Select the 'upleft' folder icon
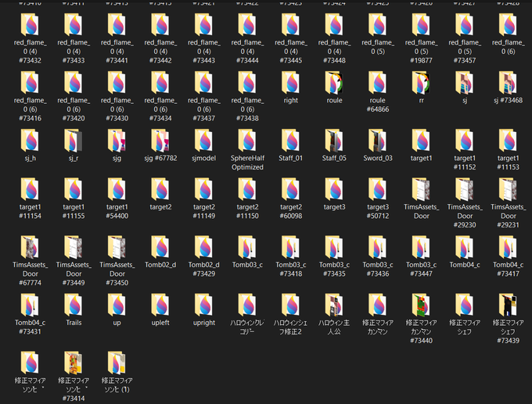Screen dimensions: 532x404 160,305
